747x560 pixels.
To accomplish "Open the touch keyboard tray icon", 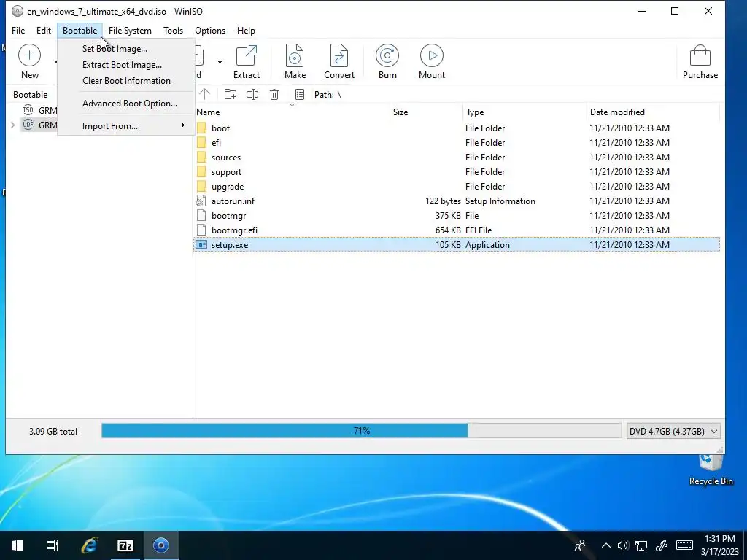I will pos(684,545).
